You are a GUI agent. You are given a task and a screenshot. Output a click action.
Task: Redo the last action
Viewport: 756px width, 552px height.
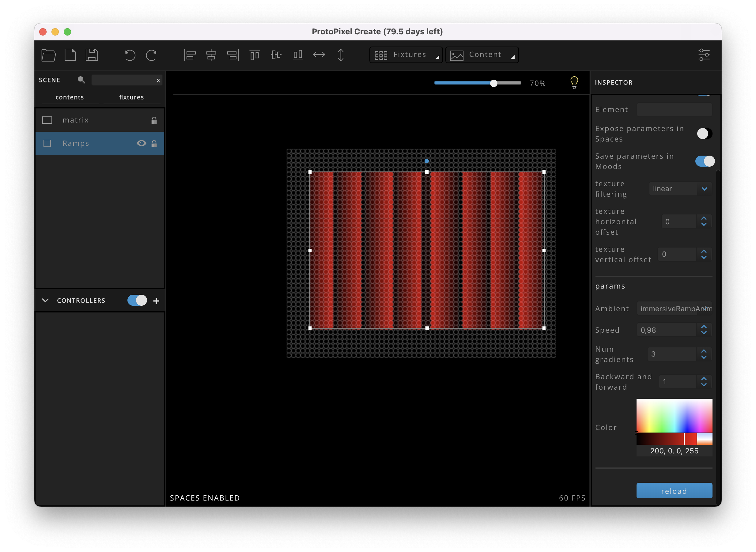(x=151, y=55)
